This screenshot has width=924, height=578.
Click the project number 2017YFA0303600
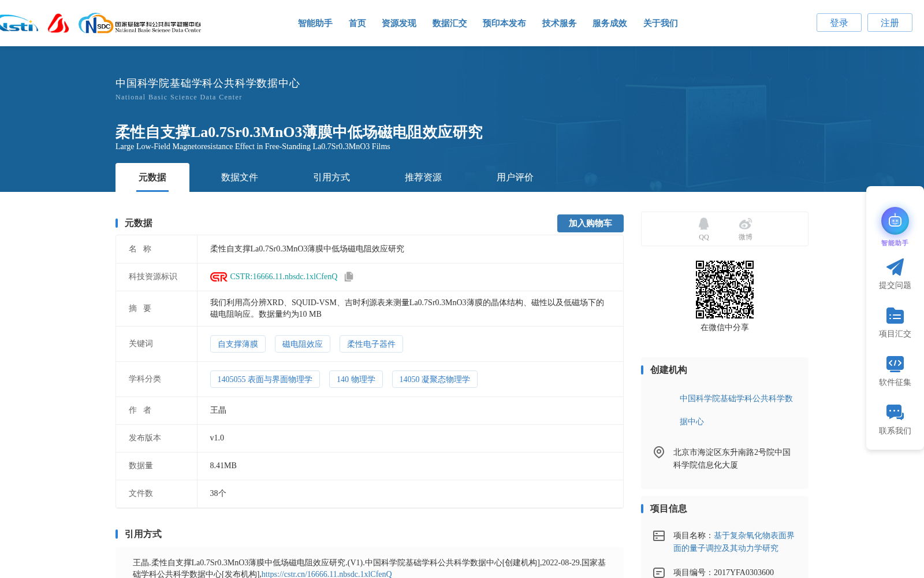point(744,573)
